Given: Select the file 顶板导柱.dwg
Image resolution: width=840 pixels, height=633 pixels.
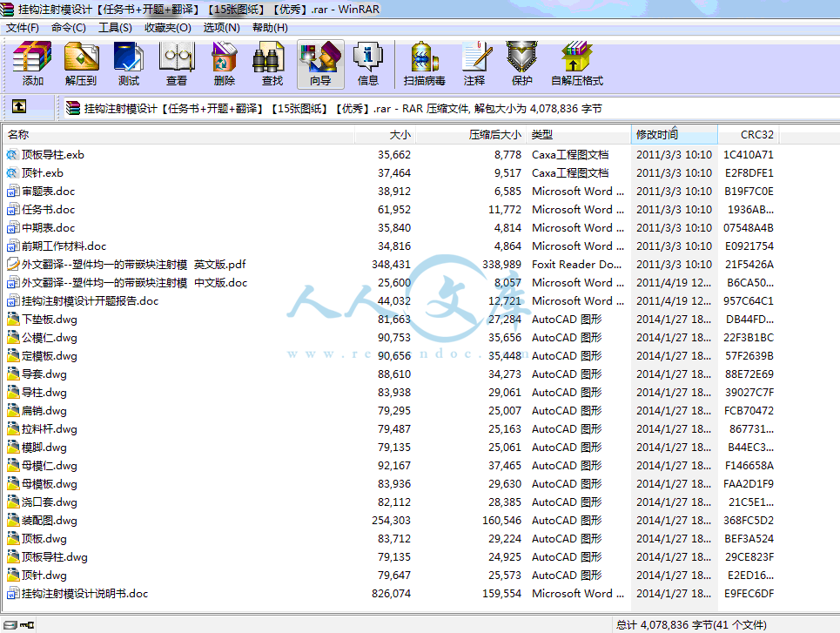Looking at the screenshot, I should click(x=55, y=557).
